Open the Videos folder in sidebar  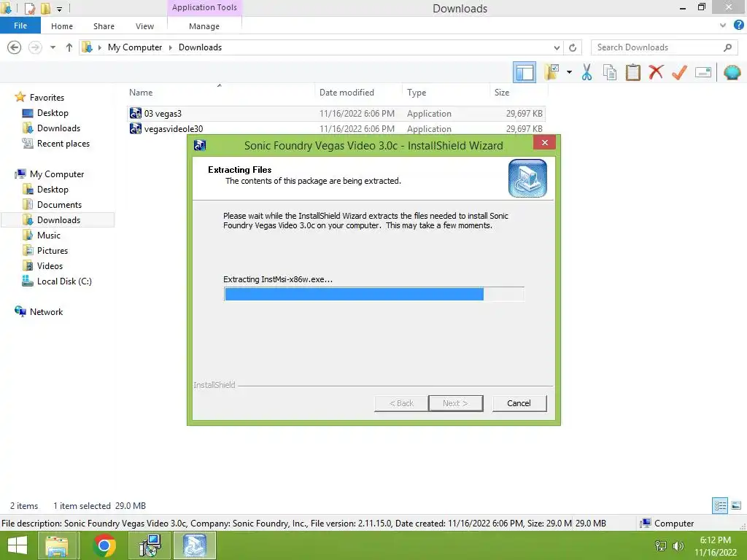tap(42, 265)
